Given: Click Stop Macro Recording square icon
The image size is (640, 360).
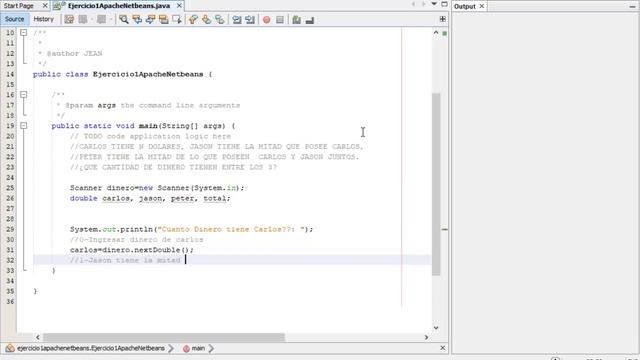Looking at the screenshot, I should click(x=280, y=19).
